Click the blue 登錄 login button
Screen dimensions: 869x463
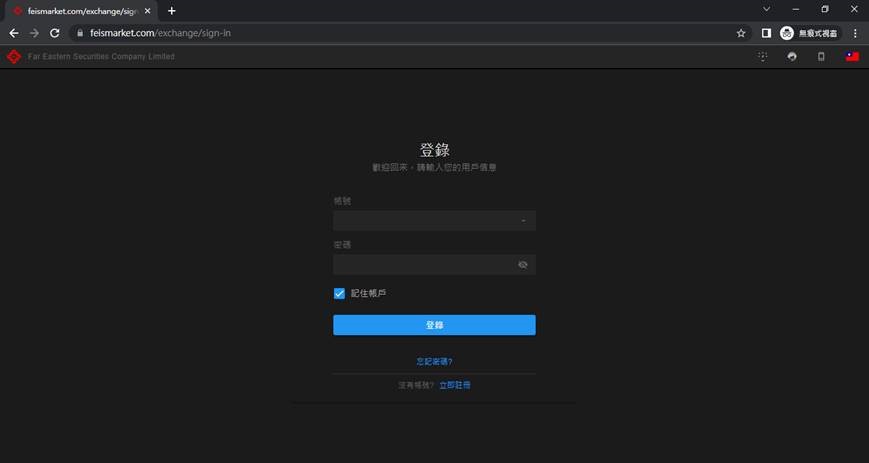point(434,325)
